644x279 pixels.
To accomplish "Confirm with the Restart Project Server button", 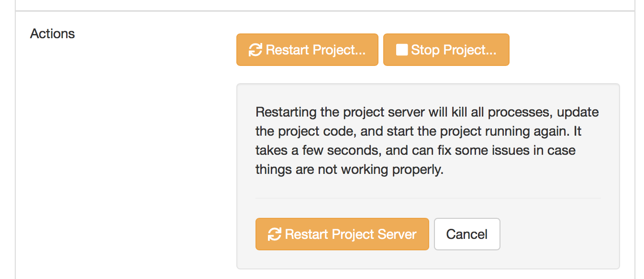I will 342,234.
